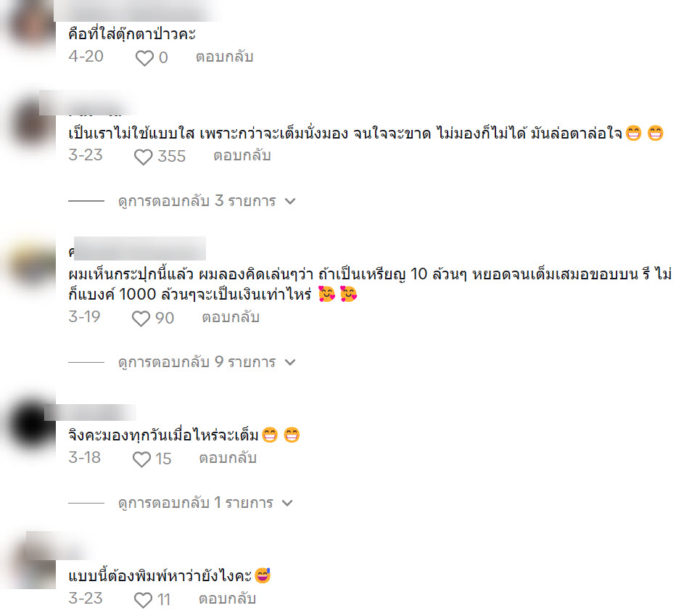Expand the 9 replies thread
This screenshot has width=676, height=616.
[207, 362]
